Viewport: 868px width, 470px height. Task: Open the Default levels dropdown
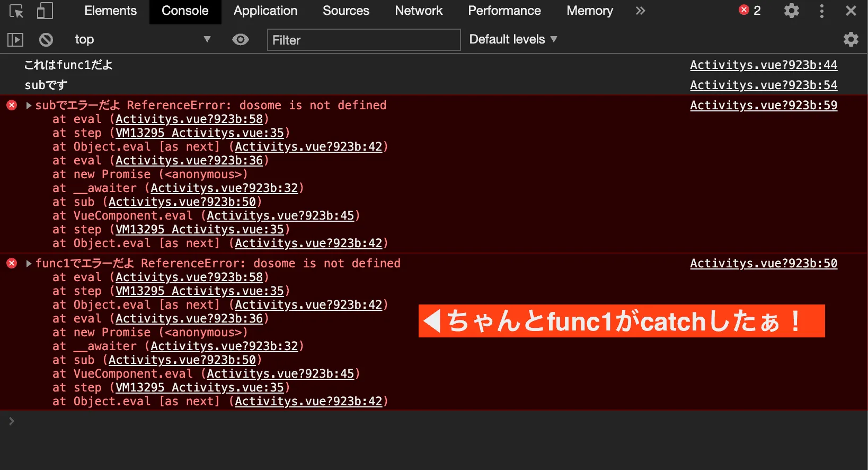click(x=513, y=39)
